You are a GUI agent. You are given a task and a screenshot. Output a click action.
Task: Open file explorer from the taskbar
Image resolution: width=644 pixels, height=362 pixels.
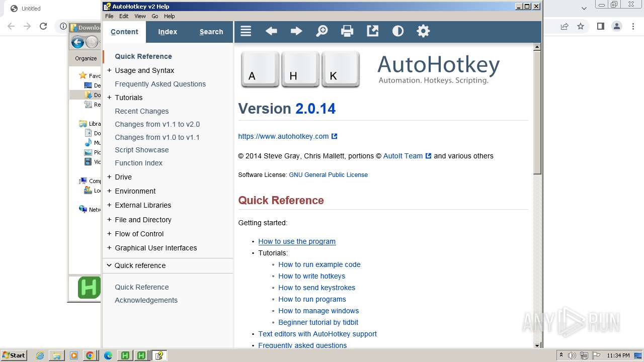[57, 355]
